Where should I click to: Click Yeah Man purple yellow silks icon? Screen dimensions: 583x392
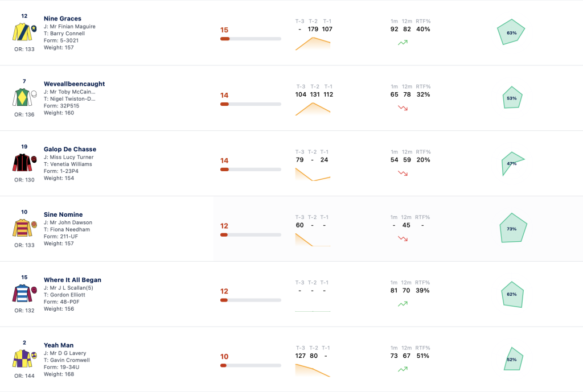click(x=24, y=358)
